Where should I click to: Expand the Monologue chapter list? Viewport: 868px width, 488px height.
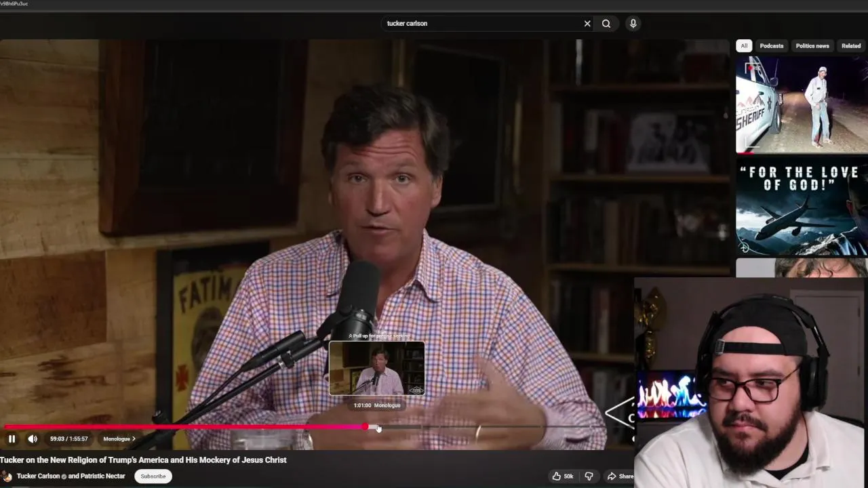tap(119, 439)
